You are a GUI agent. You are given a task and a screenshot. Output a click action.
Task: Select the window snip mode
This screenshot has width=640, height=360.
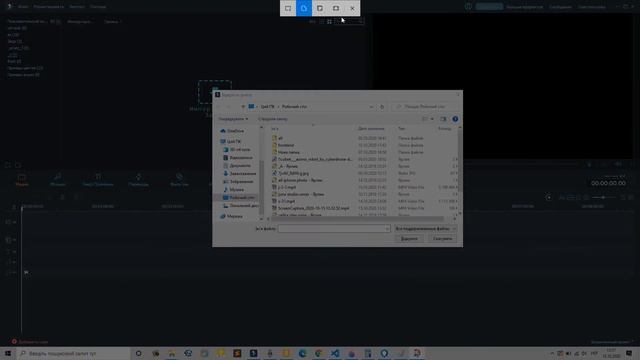coord(320,8)
